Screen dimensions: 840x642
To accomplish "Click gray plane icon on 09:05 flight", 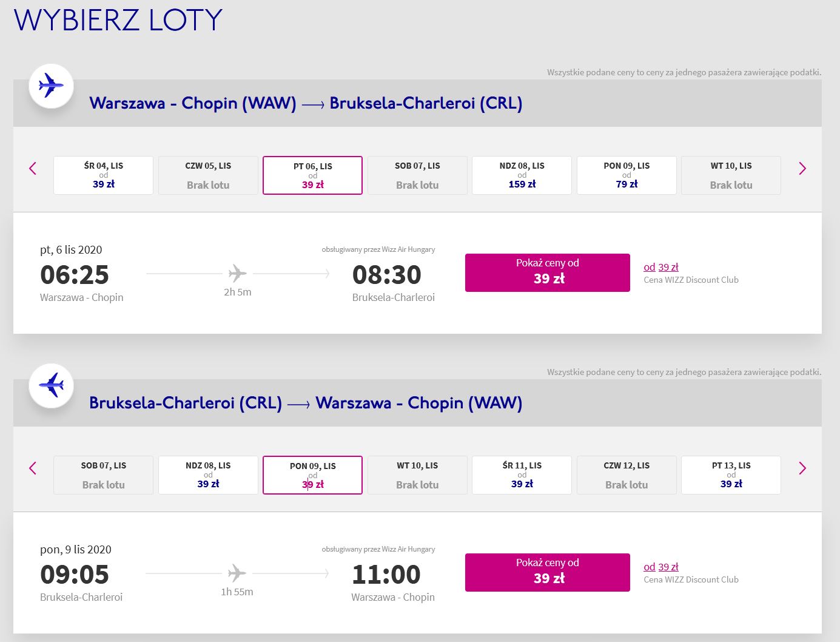I will [x=237, y=573].
